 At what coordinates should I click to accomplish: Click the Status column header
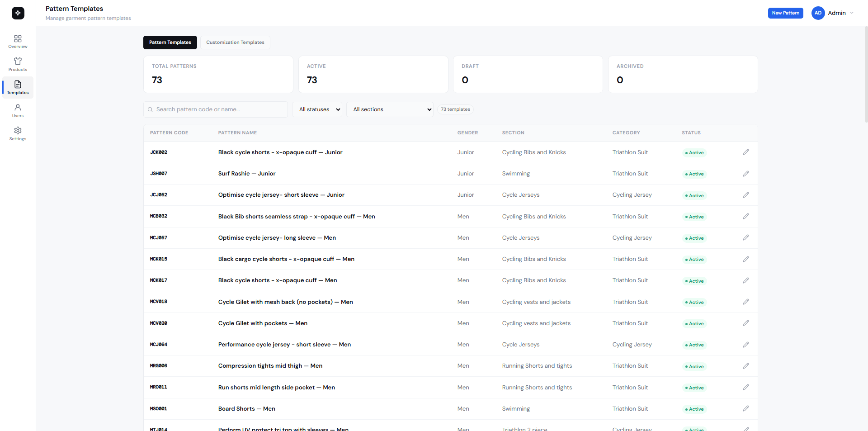(x=691, y=133)
